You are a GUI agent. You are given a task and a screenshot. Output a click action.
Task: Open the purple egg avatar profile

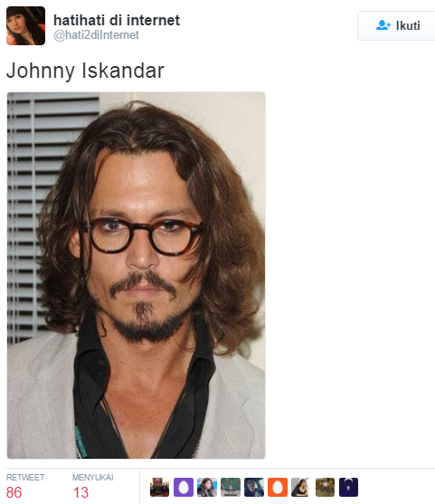(x=184, y=488)
